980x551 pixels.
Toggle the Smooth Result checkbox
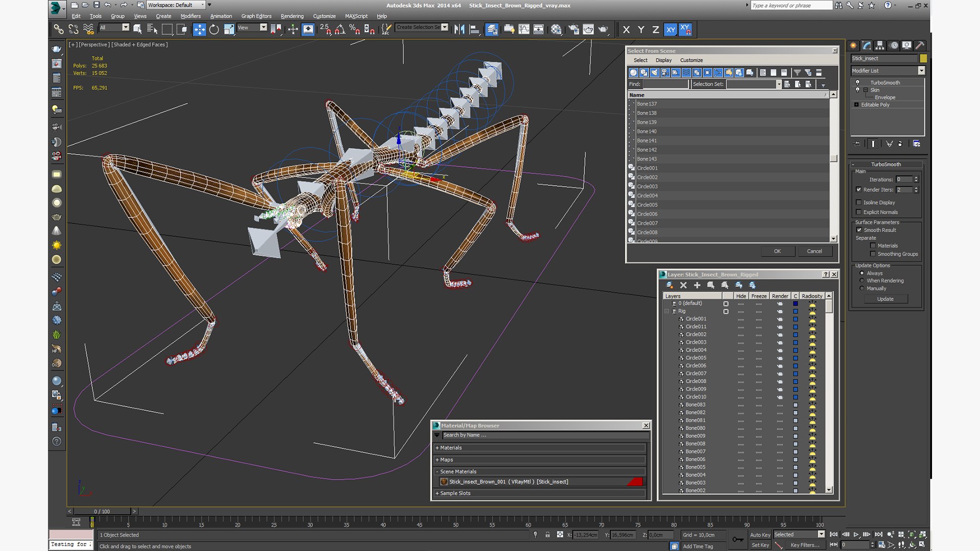tap(859, 230)
